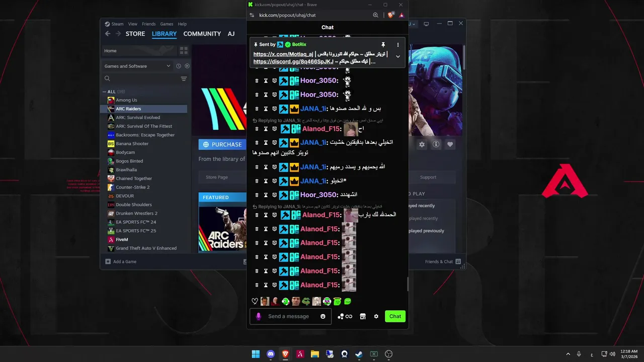Open pinned message three-dot options
Screen dimensions: 644x362
[398, 45]
